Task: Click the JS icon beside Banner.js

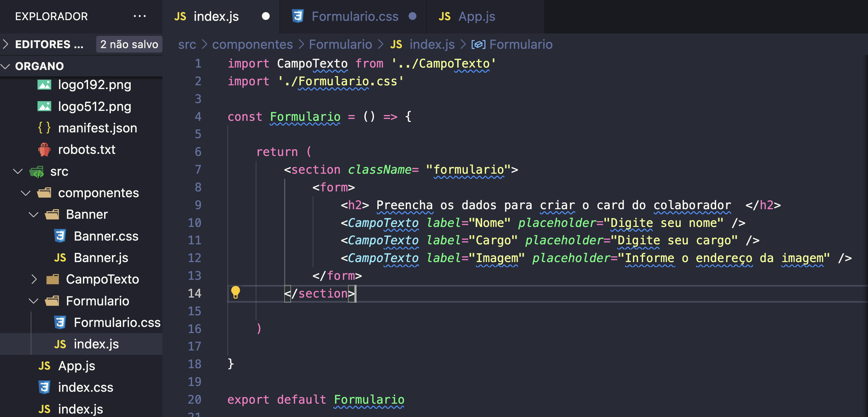Action: [x=60, y=258]
